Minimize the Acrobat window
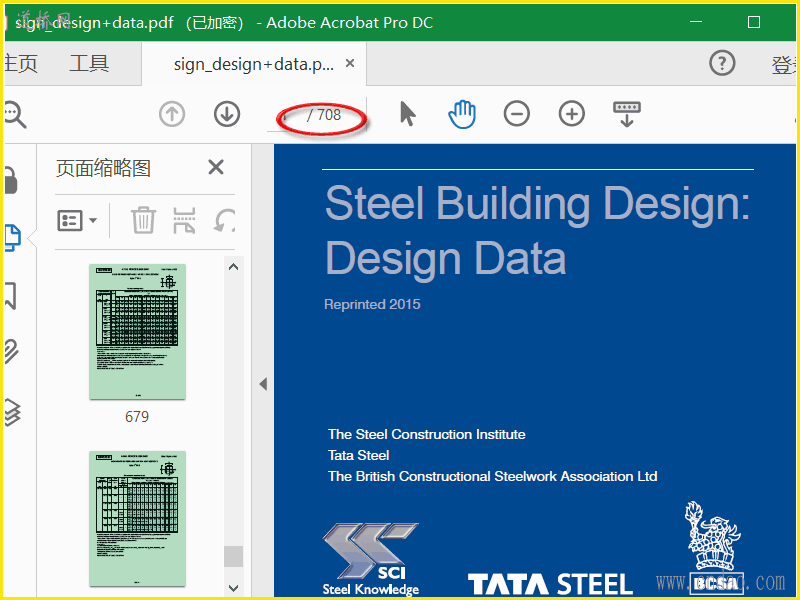The height and width of the screenshot is (600, 800). [695, 22]
